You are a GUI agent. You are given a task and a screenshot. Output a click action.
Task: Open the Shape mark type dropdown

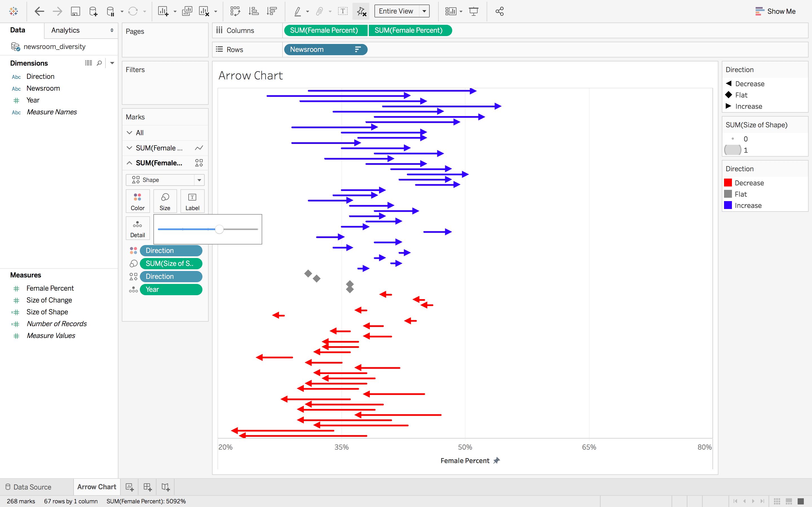pos(199,180)
